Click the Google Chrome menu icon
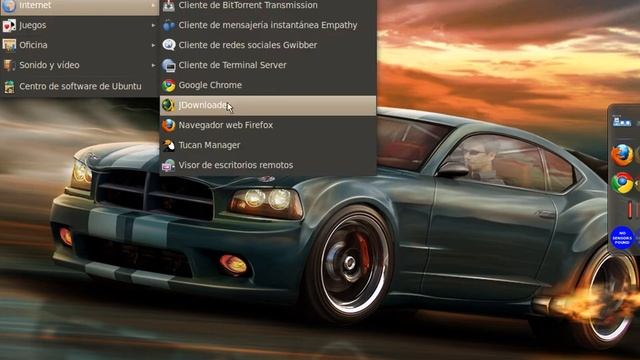 click(x=169, y=85)
